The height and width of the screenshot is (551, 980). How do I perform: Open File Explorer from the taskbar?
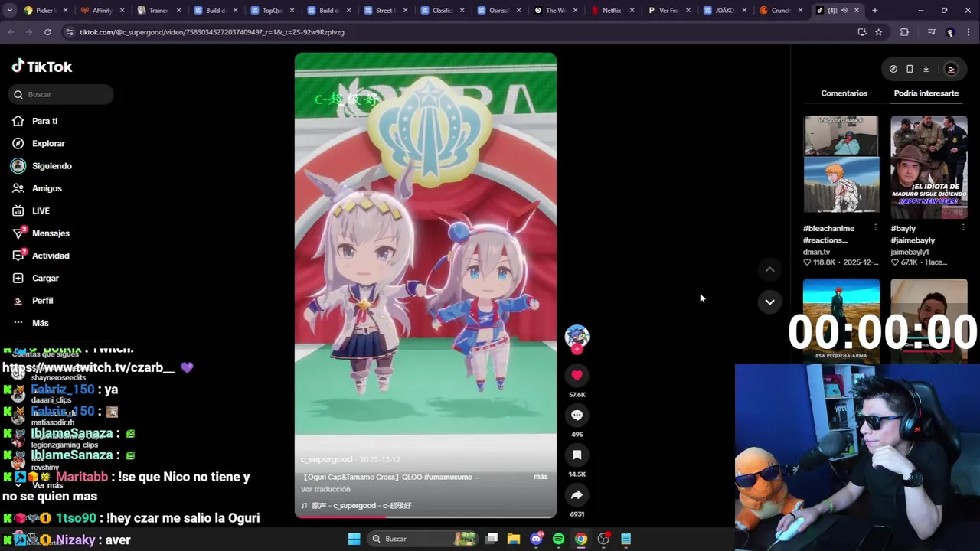[514, 539]
